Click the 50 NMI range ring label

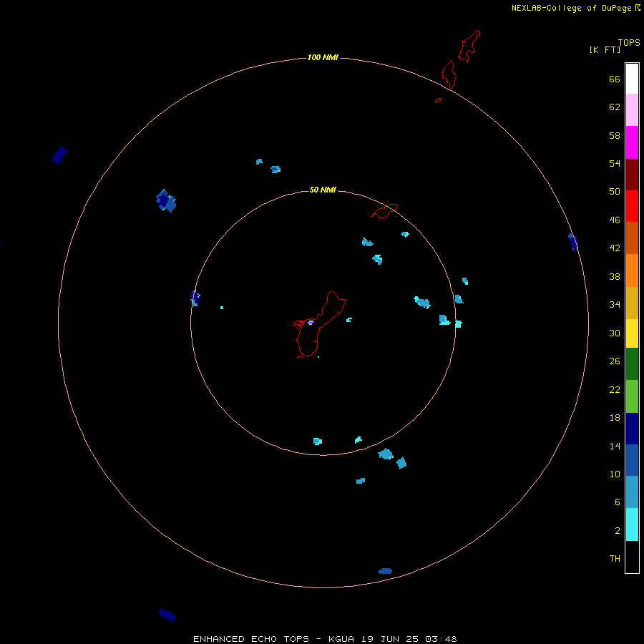(x=323, y=190)
